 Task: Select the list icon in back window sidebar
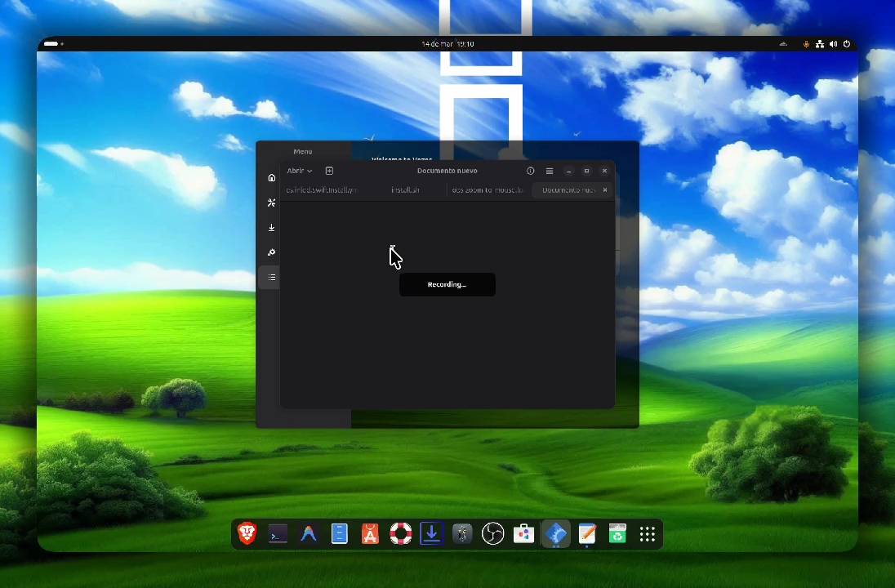(272, 278)
